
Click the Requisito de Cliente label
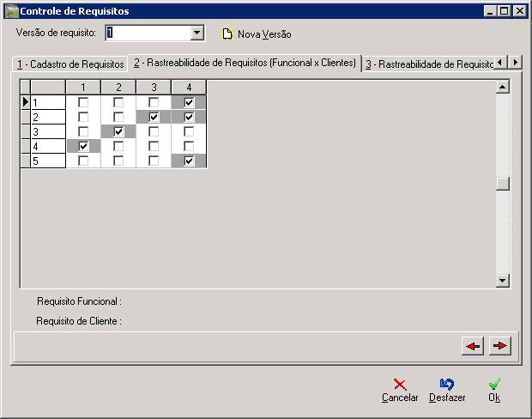[x=79, y=321]
